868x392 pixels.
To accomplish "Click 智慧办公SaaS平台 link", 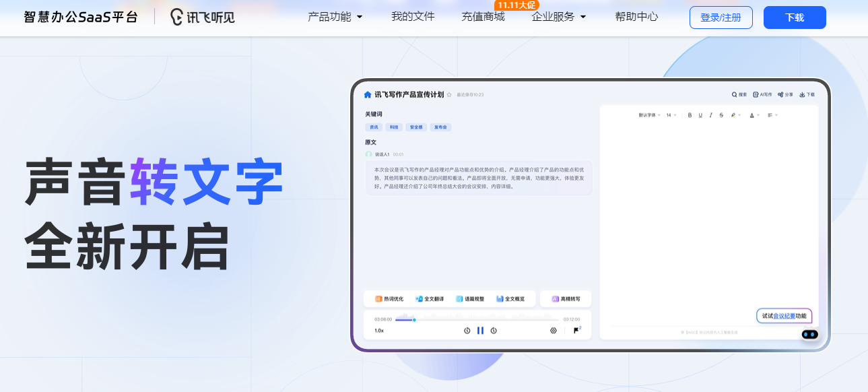I will (81, 17).
